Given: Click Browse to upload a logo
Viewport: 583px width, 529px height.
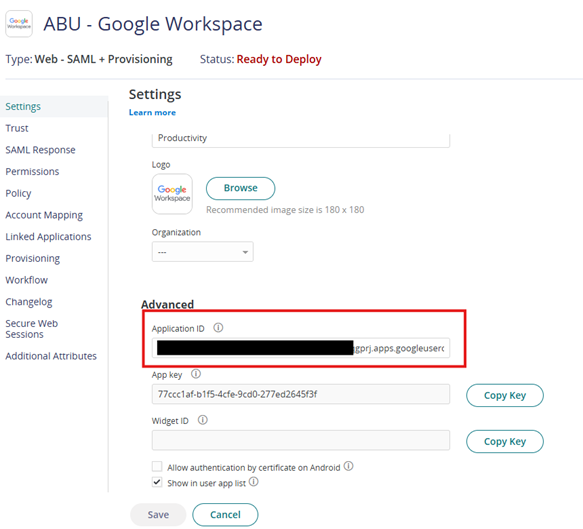Looking at the screenshot, I should [x=241, y=188].
